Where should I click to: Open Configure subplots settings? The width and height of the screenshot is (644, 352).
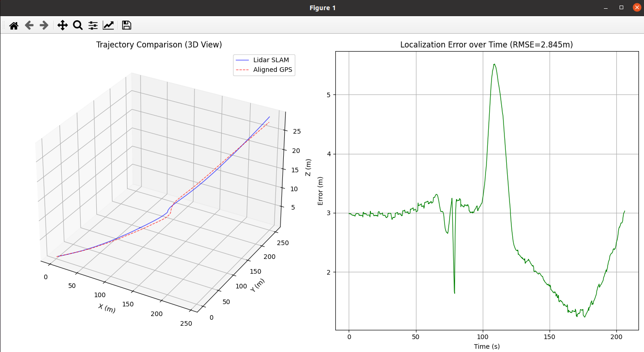(93, 25)
